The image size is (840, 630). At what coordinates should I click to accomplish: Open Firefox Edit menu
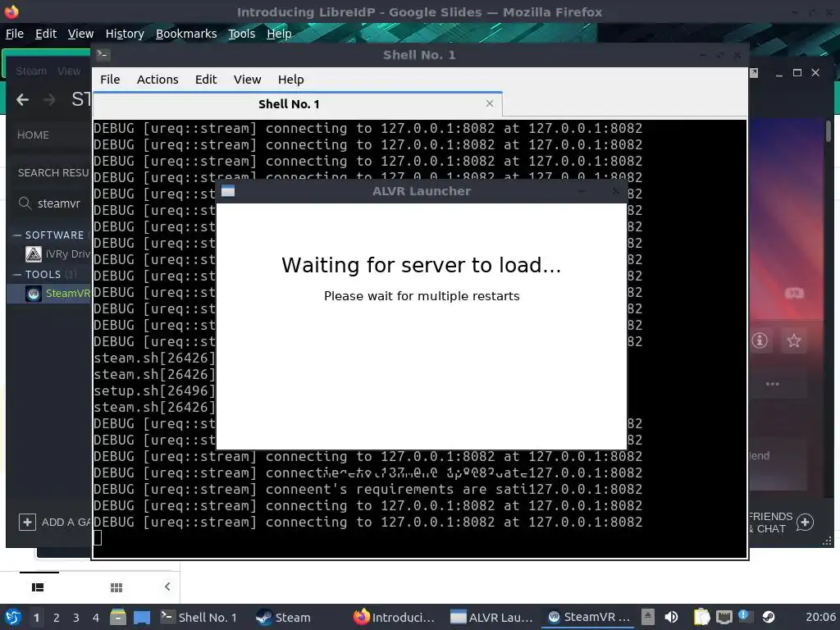(x=46, y=34)
